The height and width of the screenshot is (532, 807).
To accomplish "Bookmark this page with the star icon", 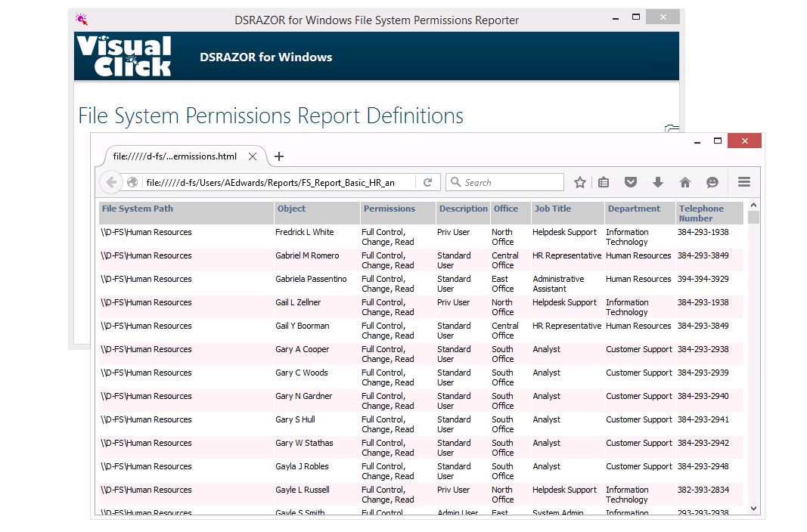I will tap(580, 182).
